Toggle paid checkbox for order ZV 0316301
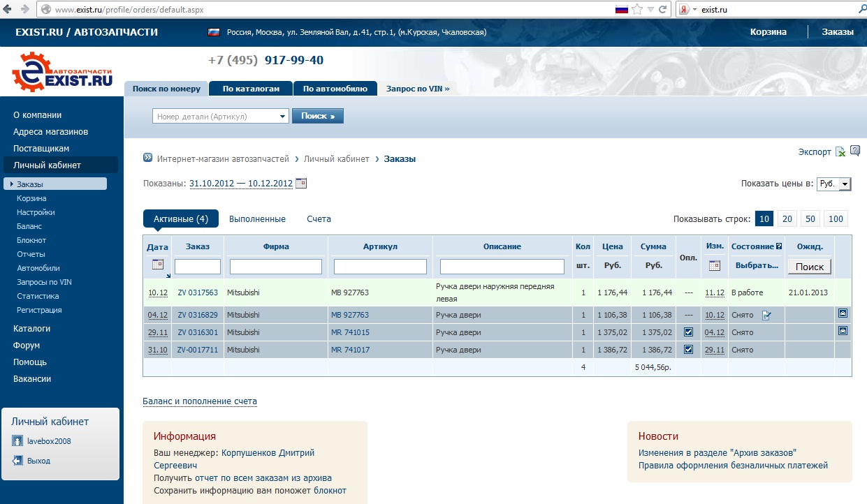 [x=688, y=332]
